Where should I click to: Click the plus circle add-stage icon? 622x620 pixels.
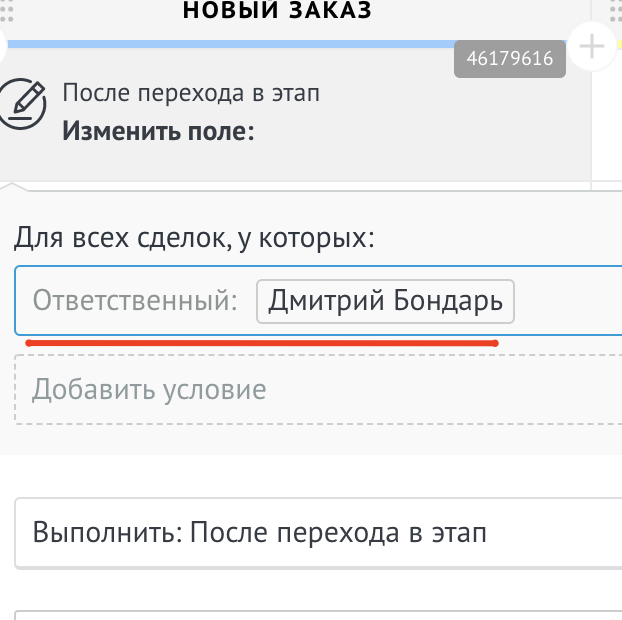pyautogui.click(x=592, y=47)
